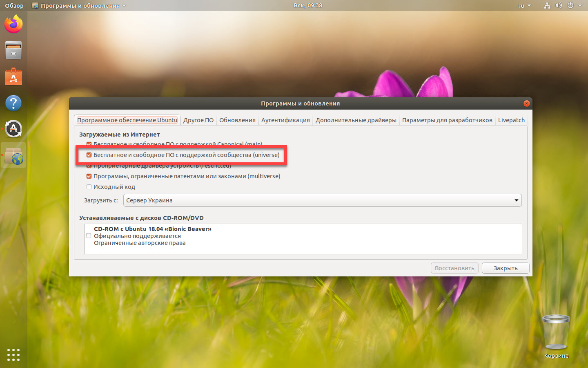Launch the Files manager dock icon
588x368 pixels.
coord(13,50)
